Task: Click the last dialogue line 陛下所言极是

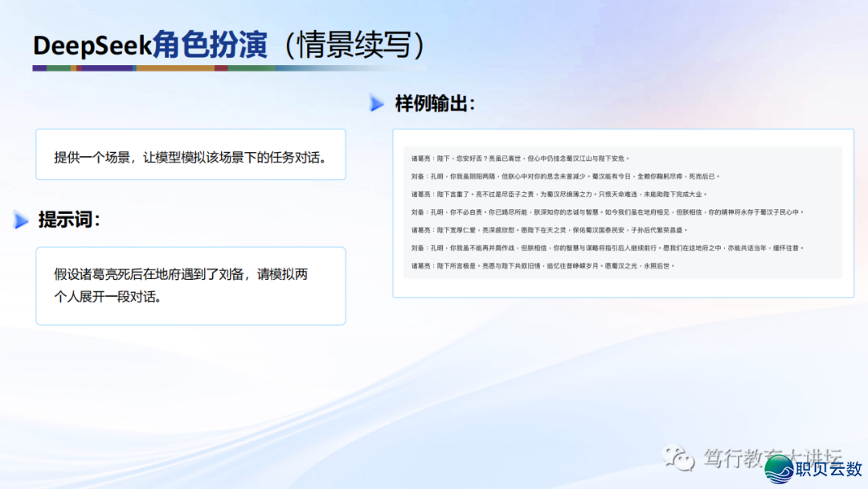Action: coord(542,265)
